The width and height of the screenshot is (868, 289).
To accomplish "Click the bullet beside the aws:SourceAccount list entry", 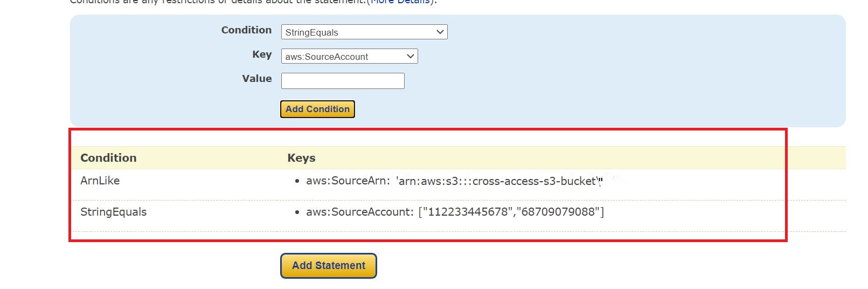I will pos(297,212).
